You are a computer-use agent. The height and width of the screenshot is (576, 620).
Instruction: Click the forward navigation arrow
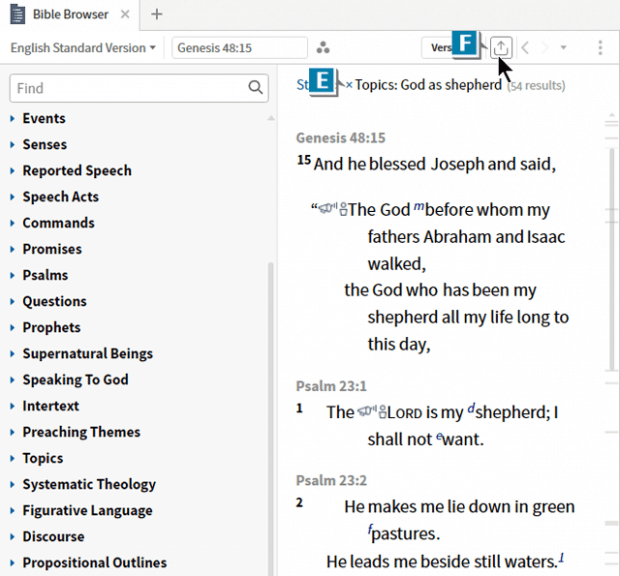click(544, 48)
